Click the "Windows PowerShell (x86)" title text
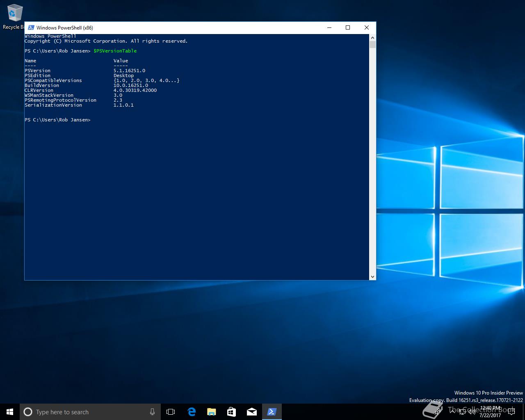Image resolution: width=525 pixels, height=420 pixels. coord(65,28)
